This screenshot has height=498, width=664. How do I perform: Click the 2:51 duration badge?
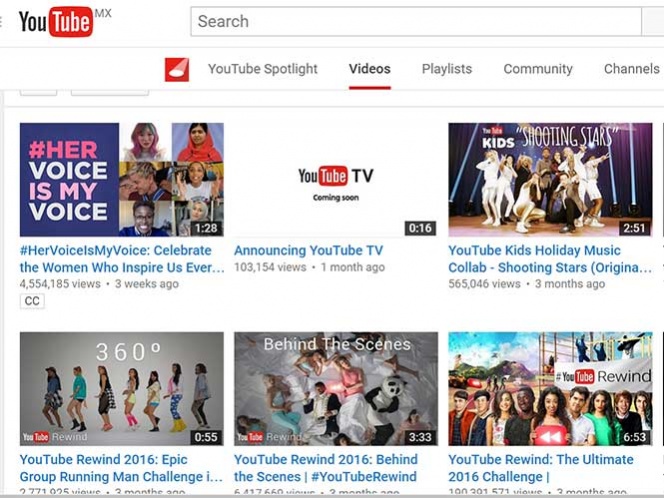(x=634, y=228)
